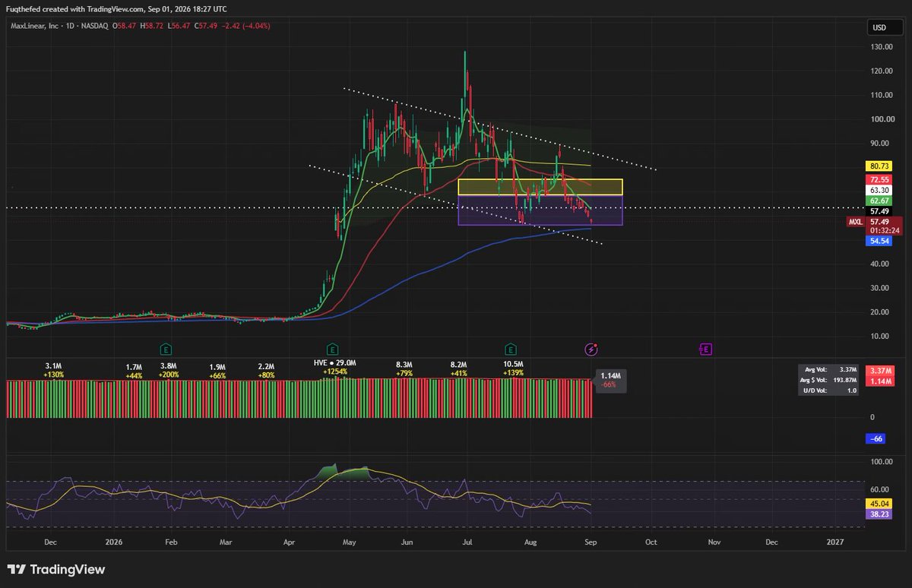The width and height of the screenshot is (912, 588).
Task: Click the purple lightning event icon near September
Action: click(591, 349)
